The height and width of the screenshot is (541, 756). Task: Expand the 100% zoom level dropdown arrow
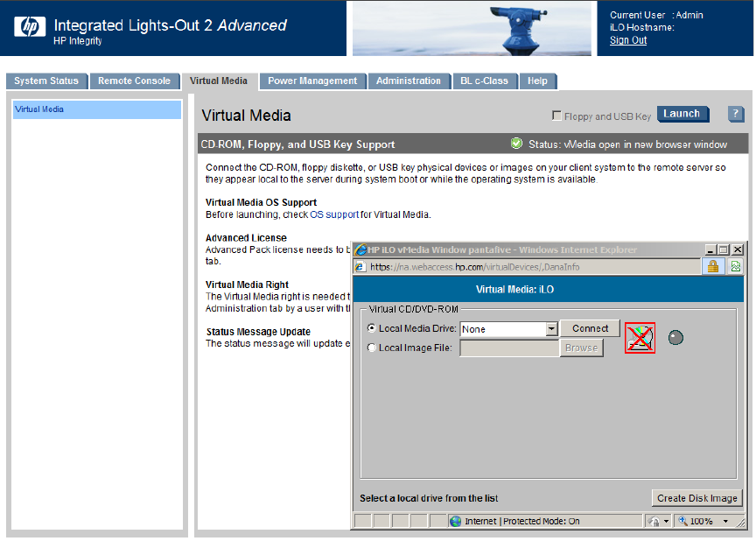725,521
